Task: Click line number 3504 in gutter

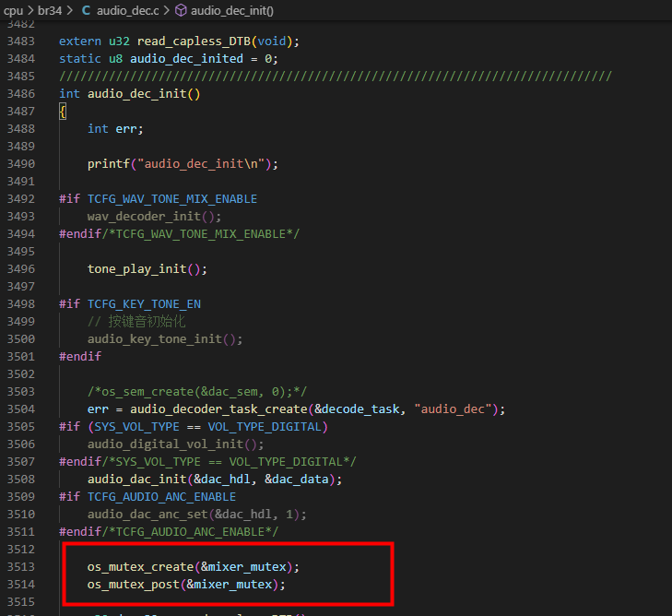Action: (x=21, y=409)
